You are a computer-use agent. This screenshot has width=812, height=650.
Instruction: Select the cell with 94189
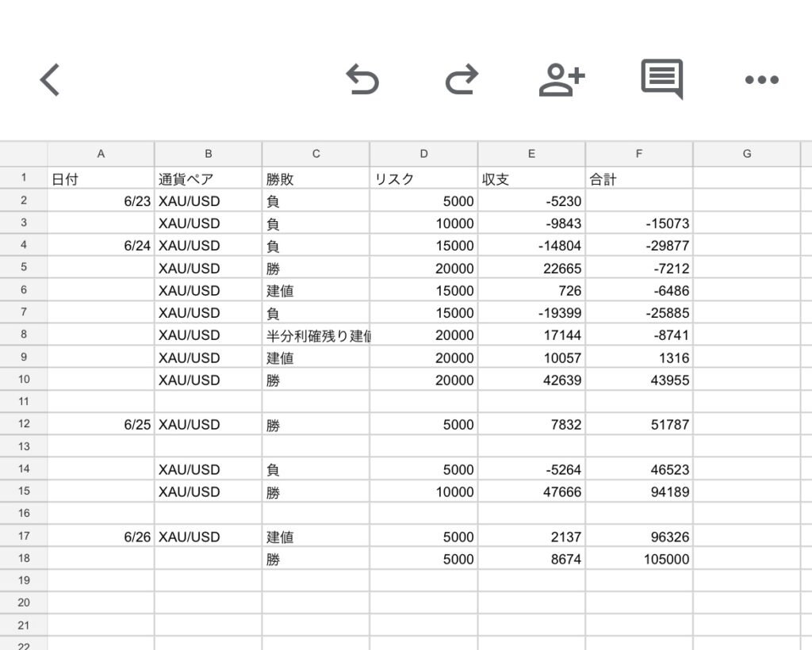click(x=639, y=491)
